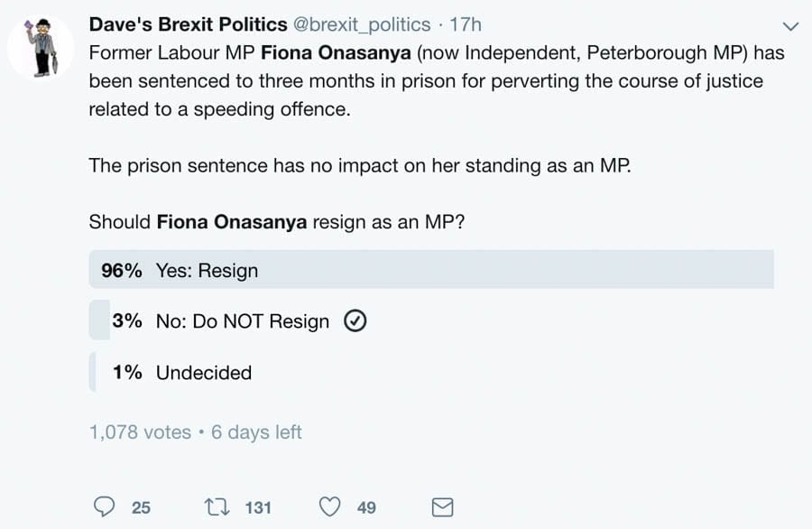
Task: Click the bold 'Fiona Onasanya' name in question
Action: coord(232,221)
